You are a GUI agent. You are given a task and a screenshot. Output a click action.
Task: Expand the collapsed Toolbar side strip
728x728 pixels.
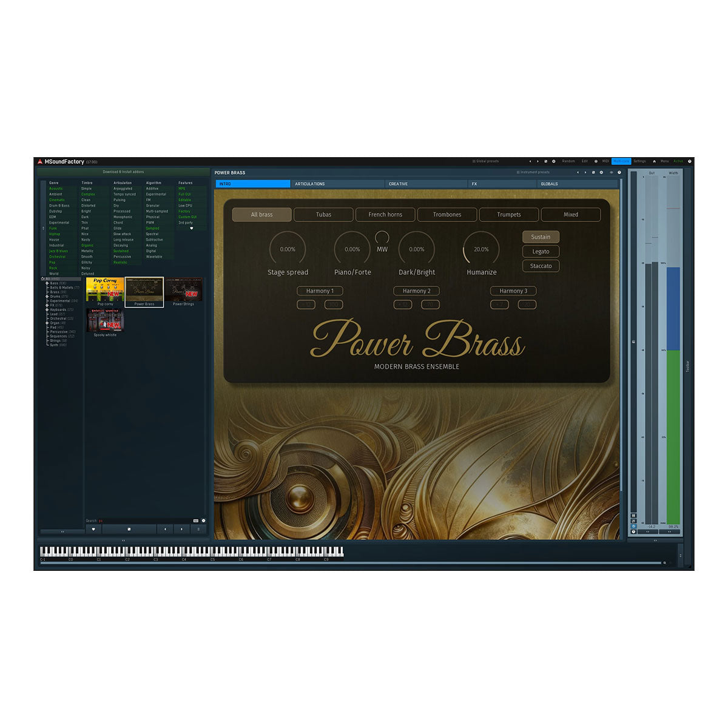[x=687, y=365]
